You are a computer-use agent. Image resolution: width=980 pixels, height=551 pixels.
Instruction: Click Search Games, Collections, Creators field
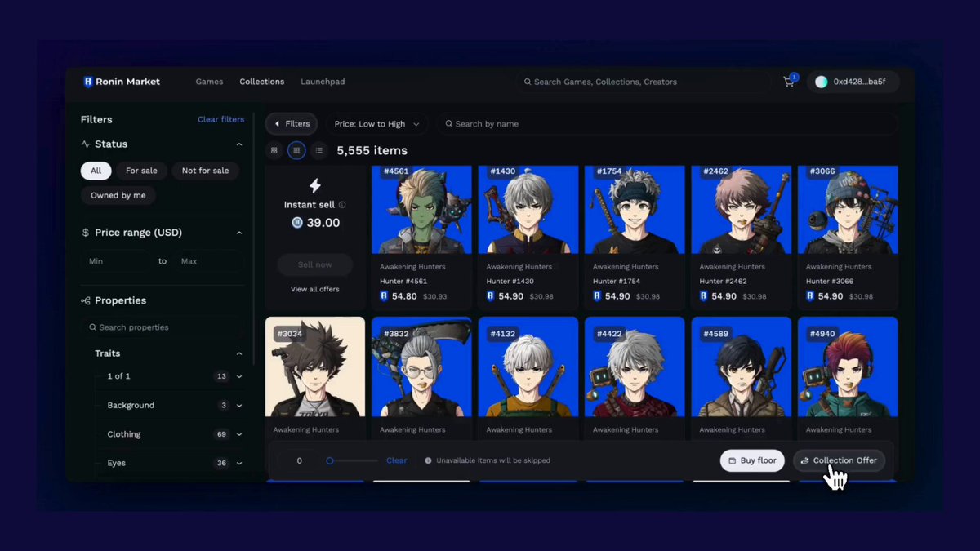point(643,82)
